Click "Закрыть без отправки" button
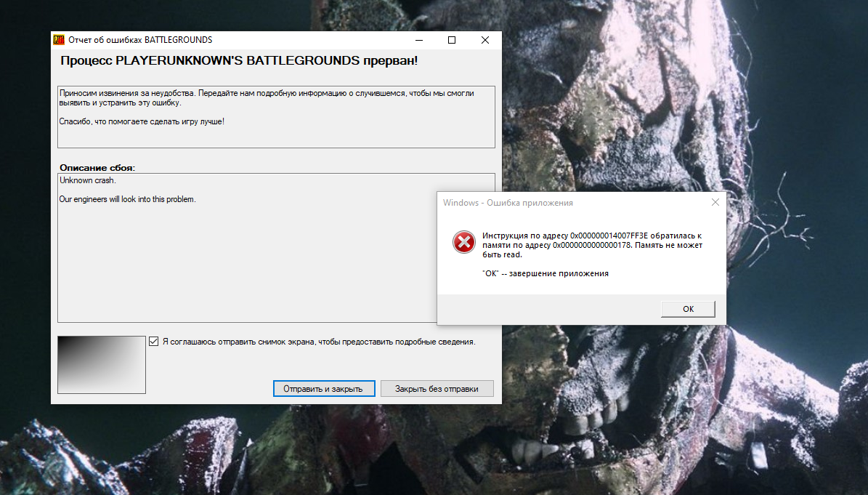The image size is (868, 495). 437,389
